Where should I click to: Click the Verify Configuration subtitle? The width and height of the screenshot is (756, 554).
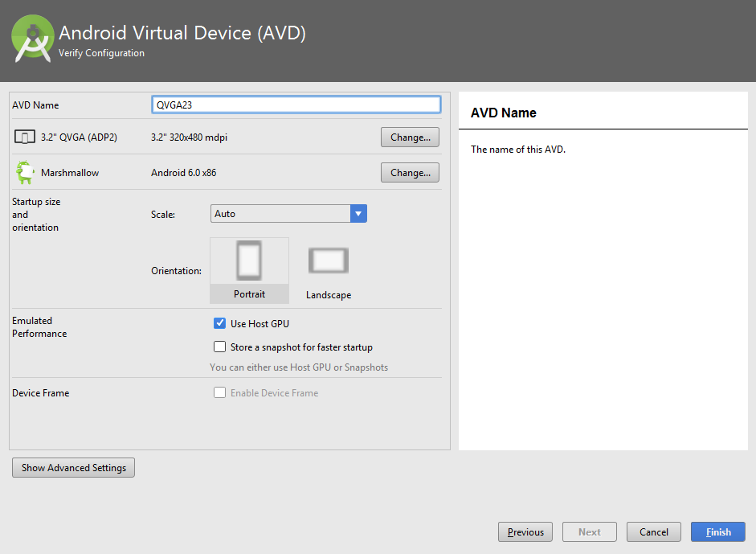[101, 52]
